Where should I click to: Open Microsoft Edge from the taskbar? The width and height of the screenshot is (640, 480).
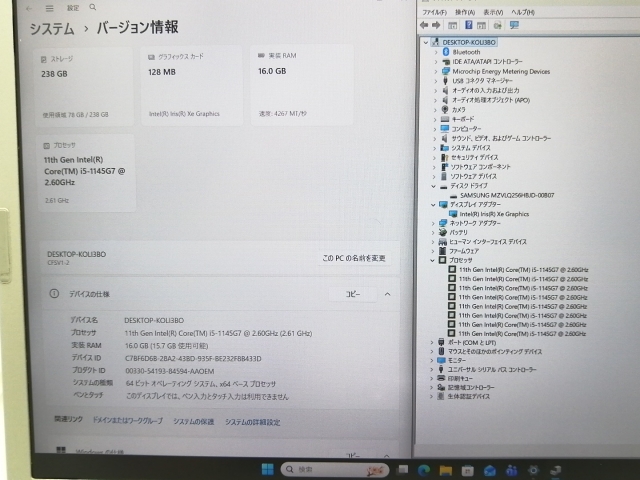(424, 470)
